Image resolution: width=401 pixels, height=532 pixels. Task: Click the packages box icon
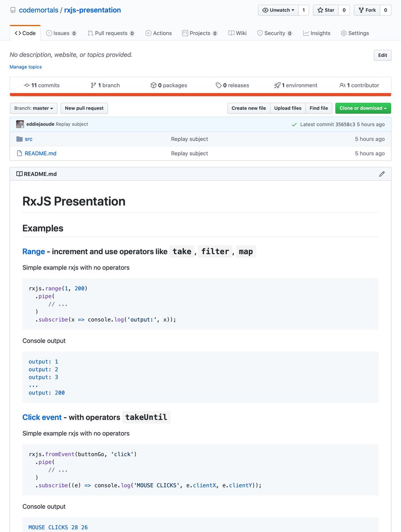(x=153, y=85)
